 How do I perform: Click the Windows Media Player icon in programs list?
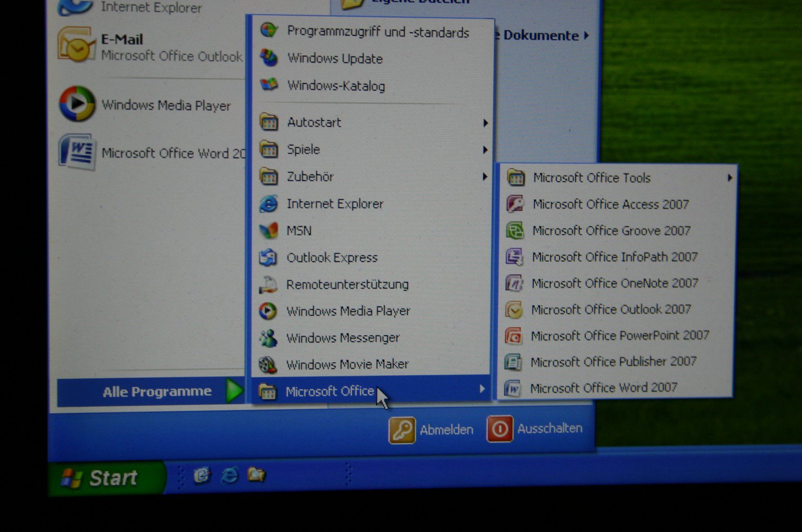268,311
